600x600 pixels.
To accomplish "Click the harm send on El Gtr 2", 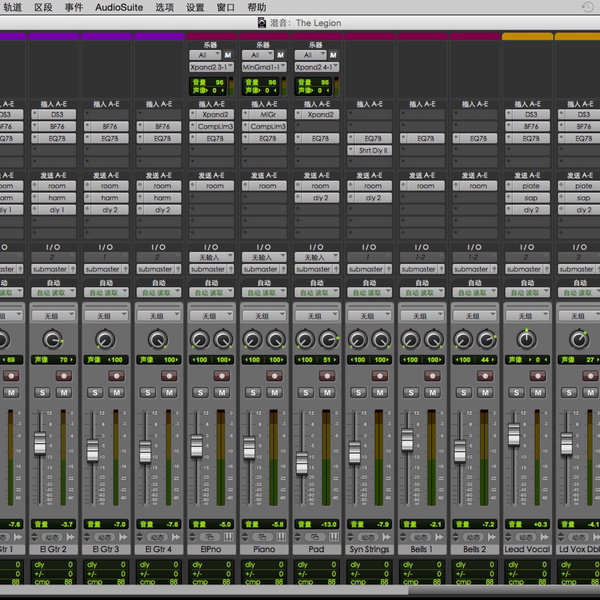I will [x=56, y=198].
